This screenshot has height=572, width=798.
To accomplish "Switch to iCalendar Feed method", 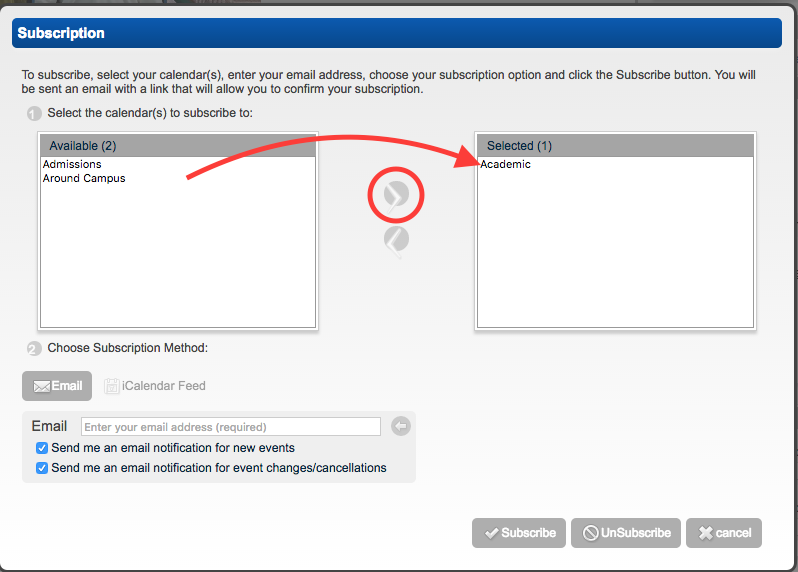I will (x=156, y=386).
